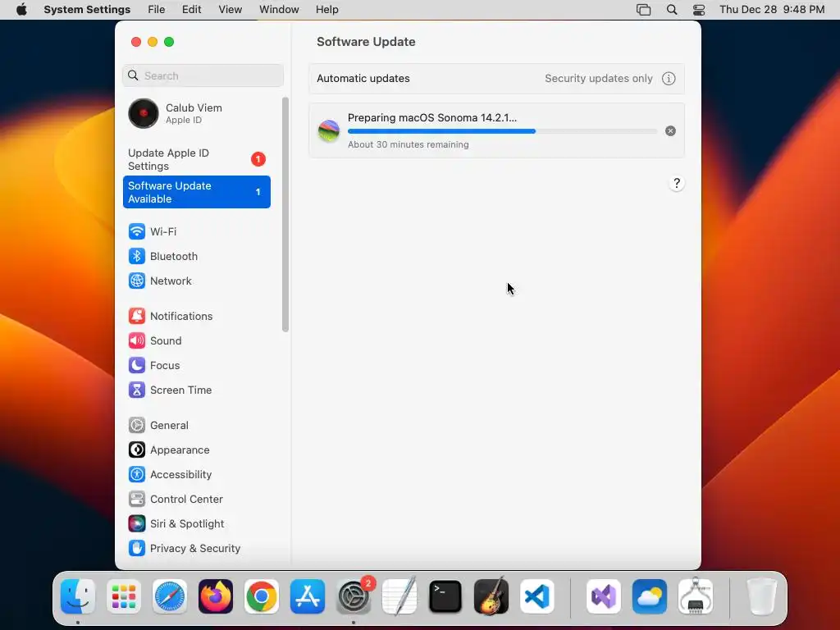Open the Edit menu

point(191,10)
